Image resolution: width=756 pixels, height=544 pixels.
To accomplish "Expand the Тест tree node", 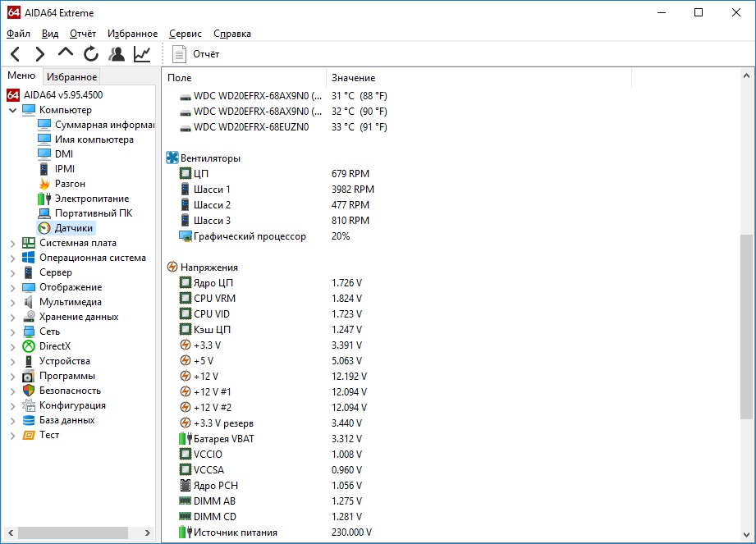I will [x=13, y=436].
